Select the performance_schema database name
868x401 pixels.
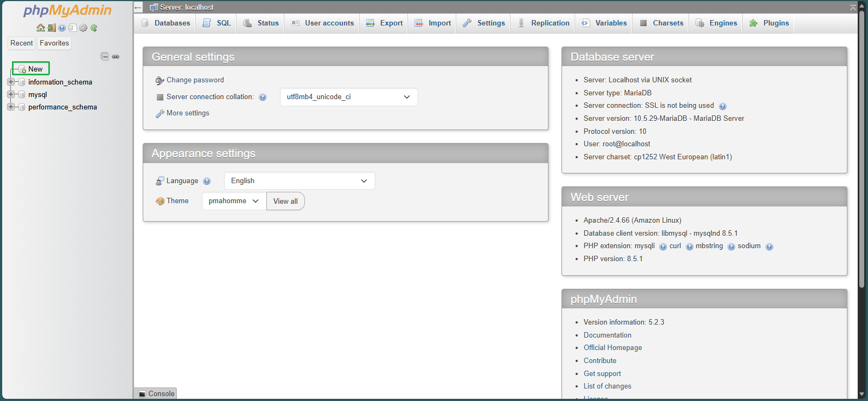pyautogui.click(x=63, y=107)
